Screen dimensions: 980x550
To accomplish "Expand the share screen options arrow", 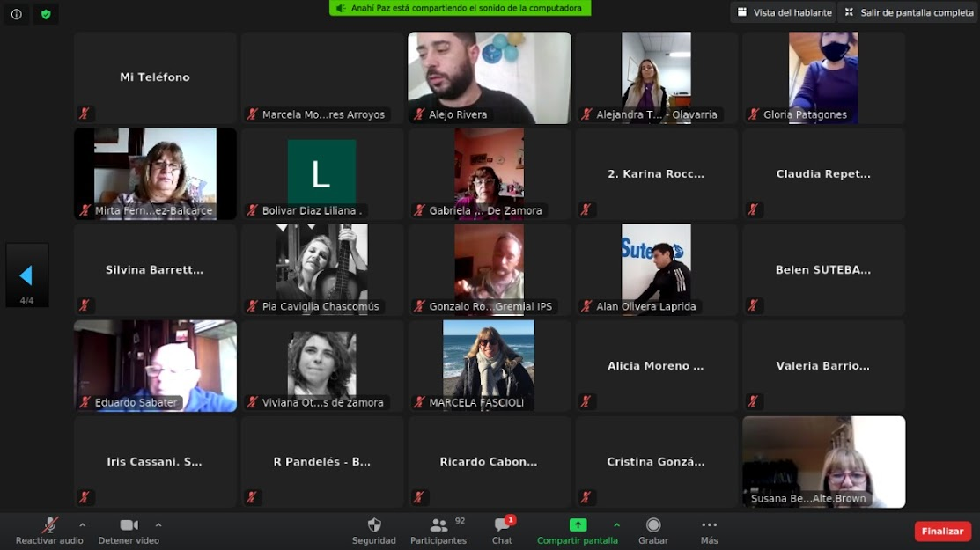I will [x=616, y=525].
